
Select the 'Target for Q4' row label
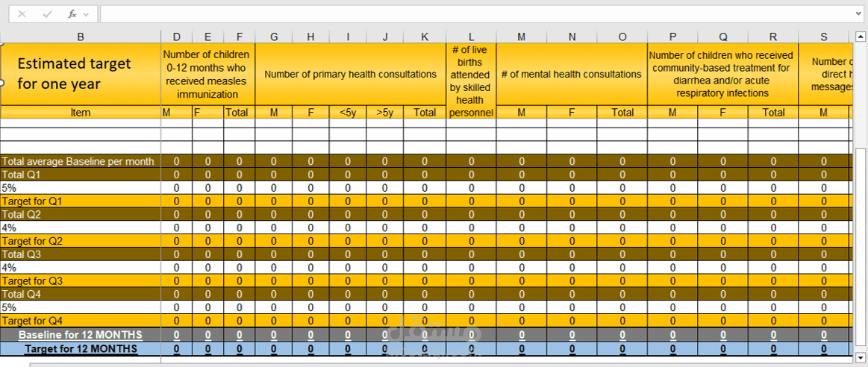pos(81,321)
